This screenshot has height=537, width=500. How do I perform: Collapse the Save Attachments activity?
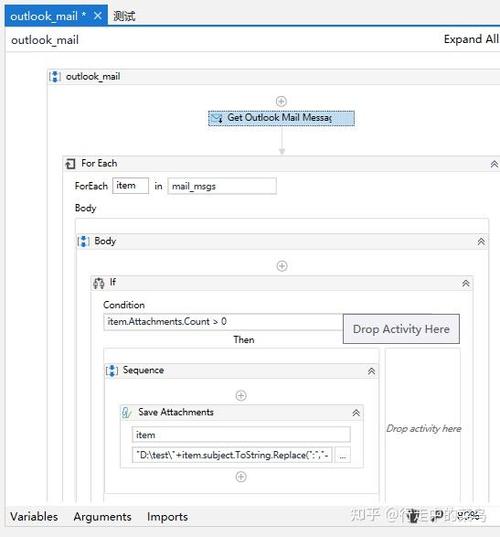[356, 413]
